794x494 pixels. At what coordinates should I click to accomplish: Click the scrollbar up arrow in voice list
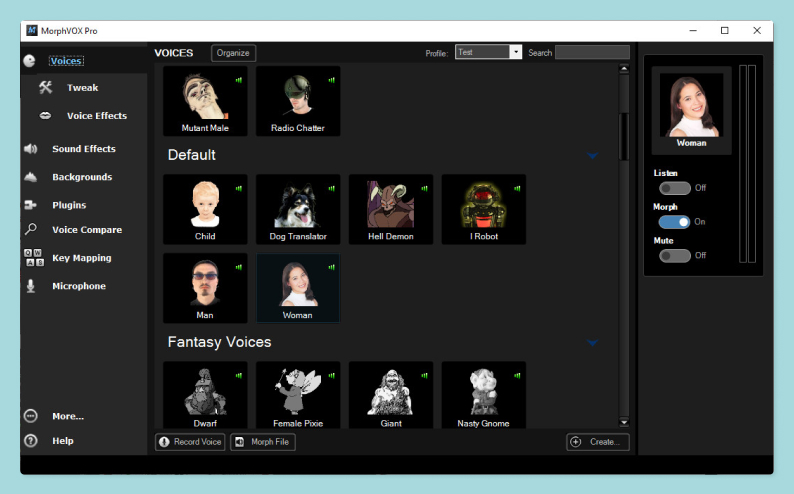tap(624, 68)
